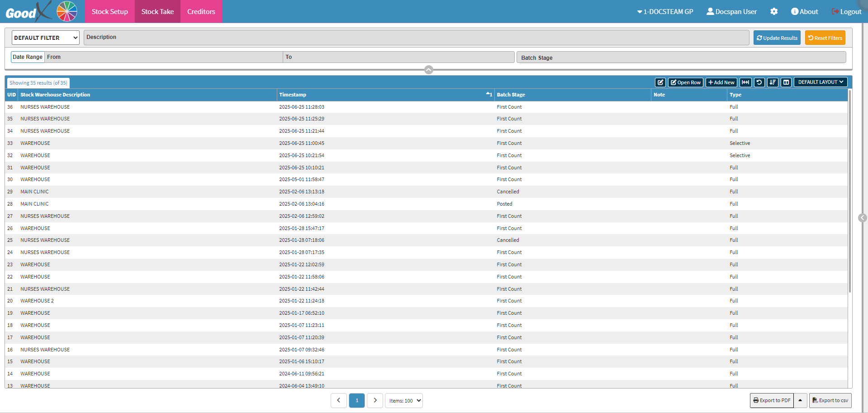This screenshot has height=413, width=868.
Task: Open the column chooser icon
Action: (x=786, y=82)
